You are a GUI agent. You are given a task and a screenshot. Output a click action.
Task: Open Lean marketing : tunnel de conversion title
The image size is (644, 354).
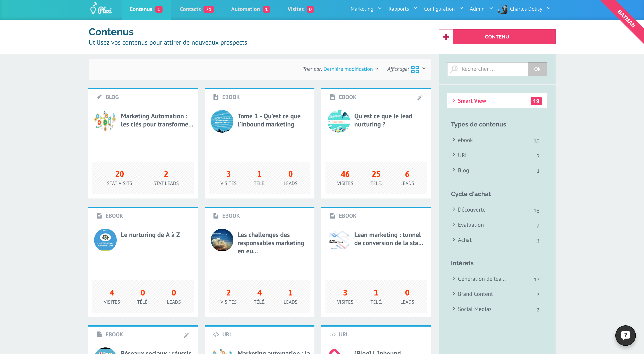coord(389,239)
